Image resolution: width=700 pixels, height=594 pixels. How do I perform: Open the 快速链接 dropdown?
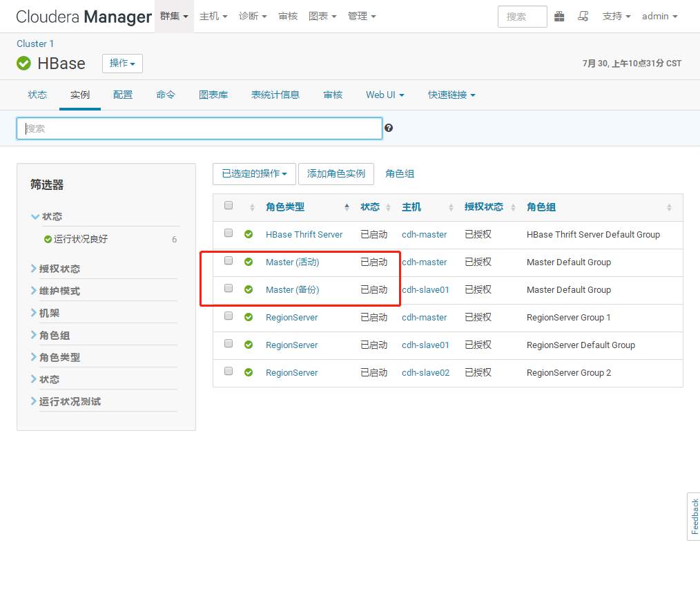(x=451, y=95)
